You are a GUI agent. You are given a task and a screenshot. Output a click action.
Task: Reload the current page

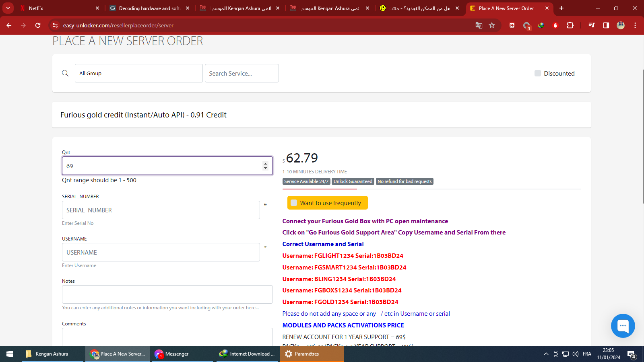click(38, 25)
